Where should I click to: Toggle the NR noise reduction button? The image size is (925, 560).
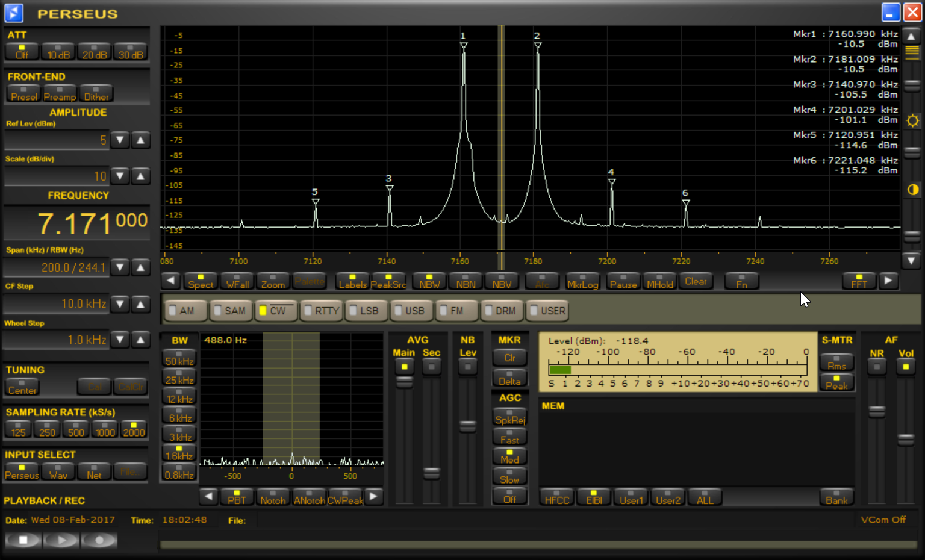(877, 367)
